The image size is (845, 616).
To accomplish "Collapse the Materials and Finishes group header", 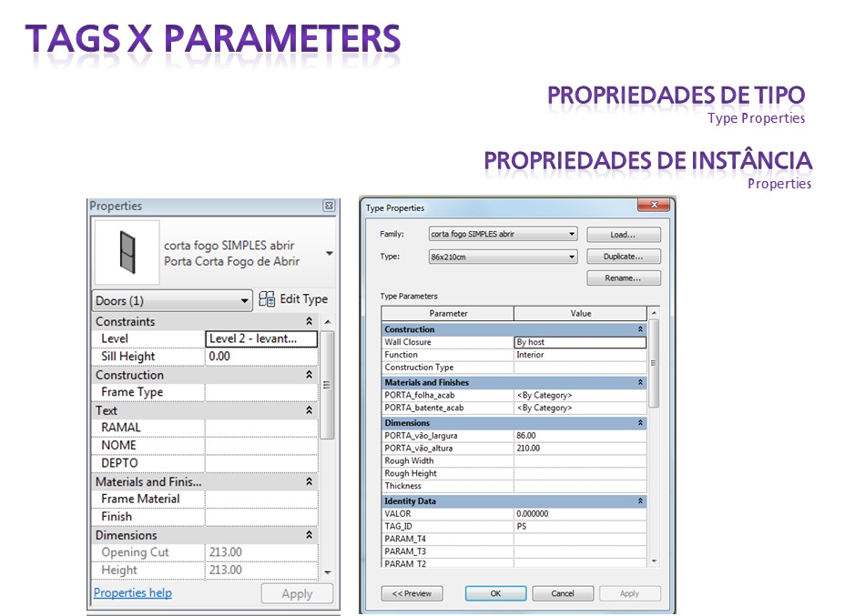I will coord(641,381).
